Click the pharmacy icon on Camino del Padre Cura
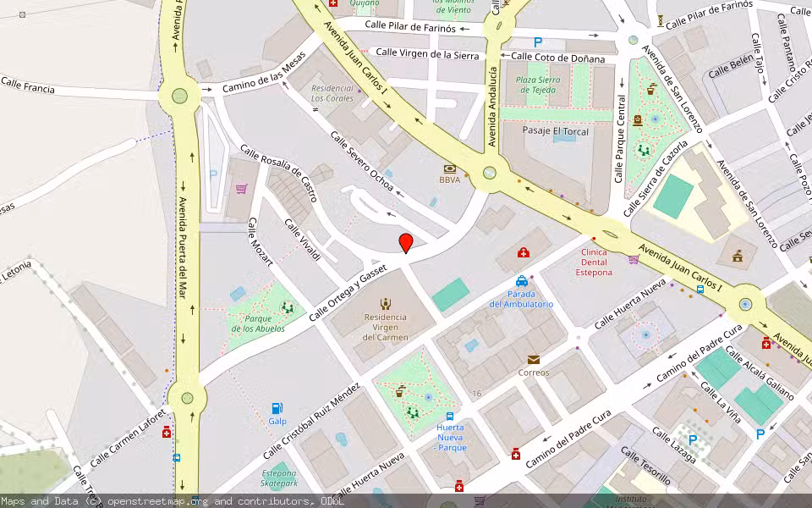Viewport: 812px width, 508px height. click(515, 455)
